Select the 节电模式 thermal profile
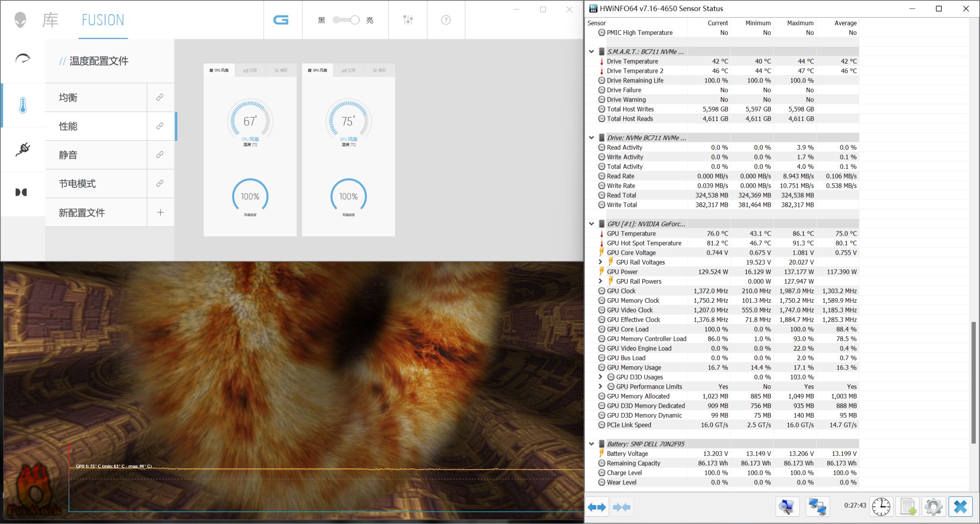The image size is (980, 524). pos(77,184)
